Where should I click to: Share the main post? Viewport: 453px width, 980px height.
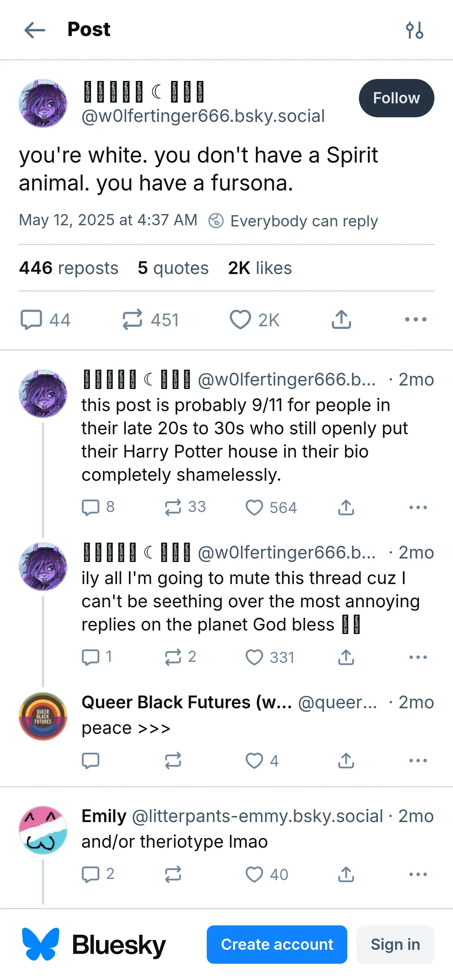click(341, 320)
